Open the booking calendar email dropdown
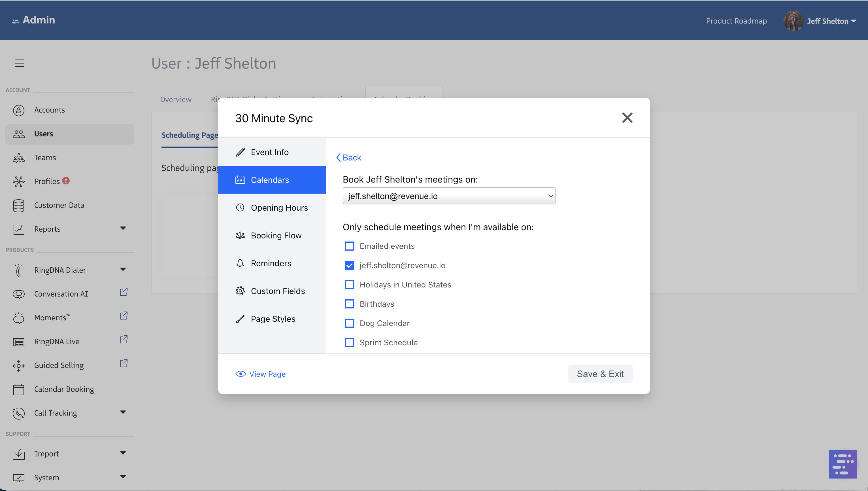This screenshot has width=868, height=491. coord(449,196)
